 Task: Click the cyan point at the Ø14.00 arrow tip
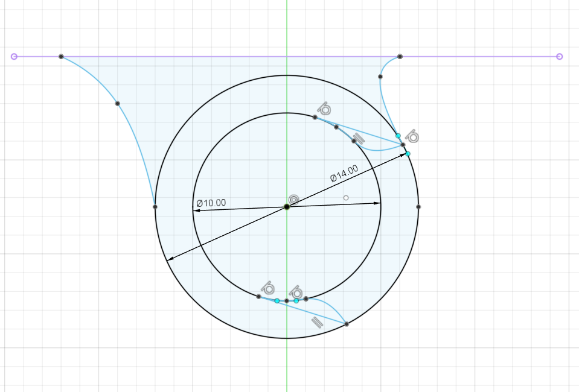point(408,154)
